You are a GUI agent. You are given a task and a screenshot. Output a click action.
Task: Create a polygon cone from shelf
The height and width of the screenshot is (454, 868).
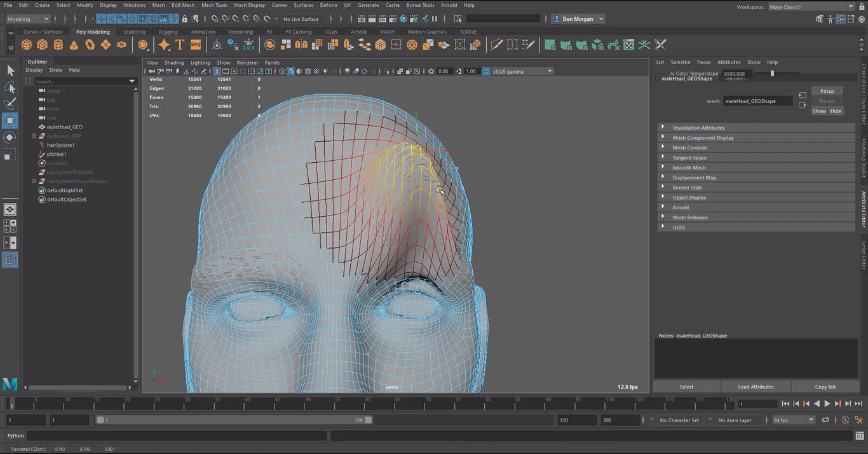(74, 45)
